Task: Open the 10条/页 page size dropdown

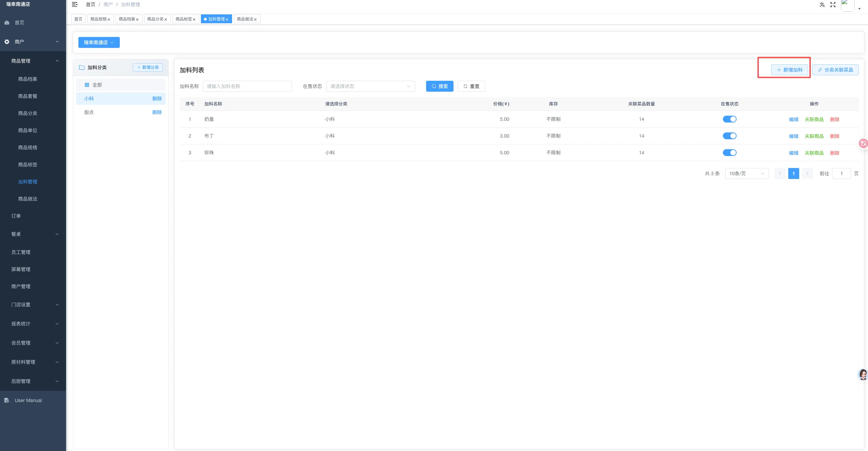Action: [747, 173]
